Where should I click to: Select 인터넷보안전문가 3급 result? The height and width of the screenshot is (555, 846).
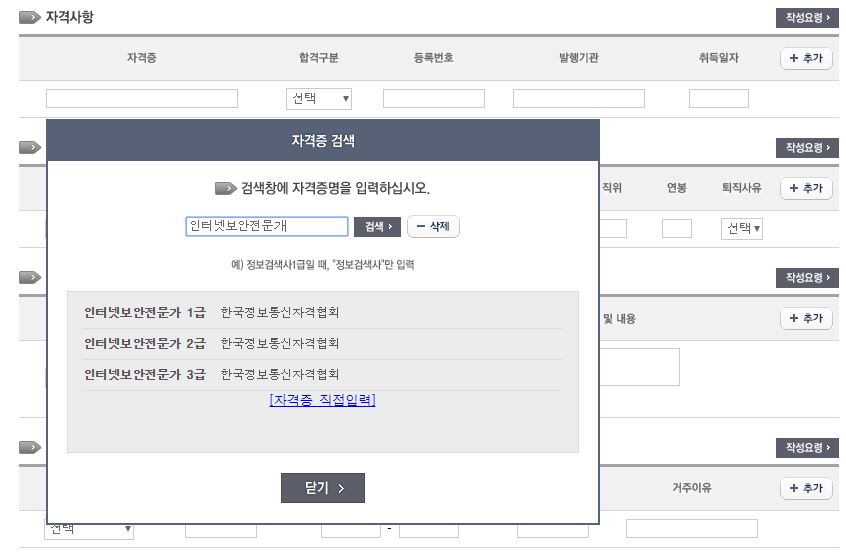click(x=144, y=375)
